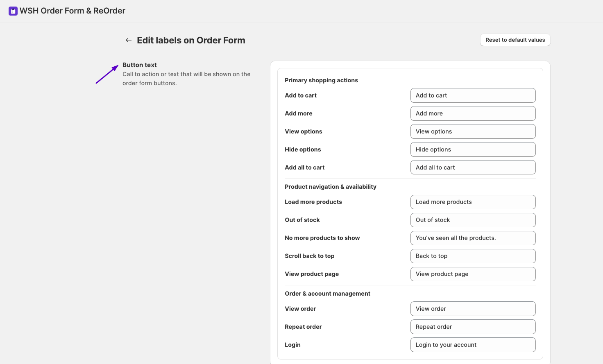The image size is (603, 364).
Task: Click the Login to your account field
Action: click(x=473, y=345)
